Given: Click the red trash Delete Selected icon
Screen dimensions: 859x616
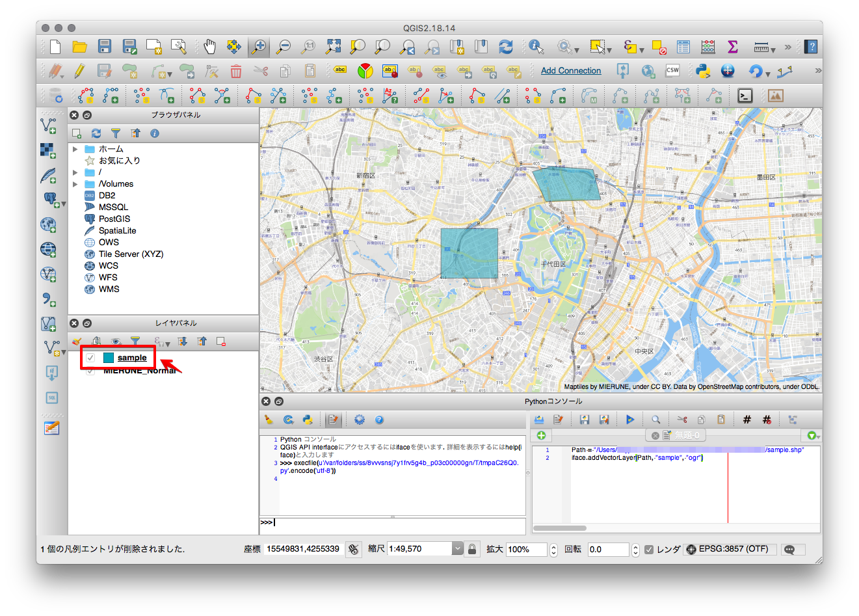Looking at the screenshot, I should 235,71.
